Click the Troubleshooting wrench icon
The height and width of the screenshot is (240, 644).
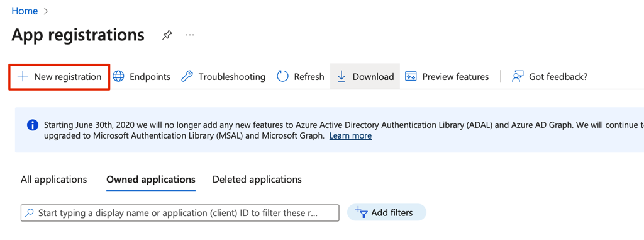(187, 77)
